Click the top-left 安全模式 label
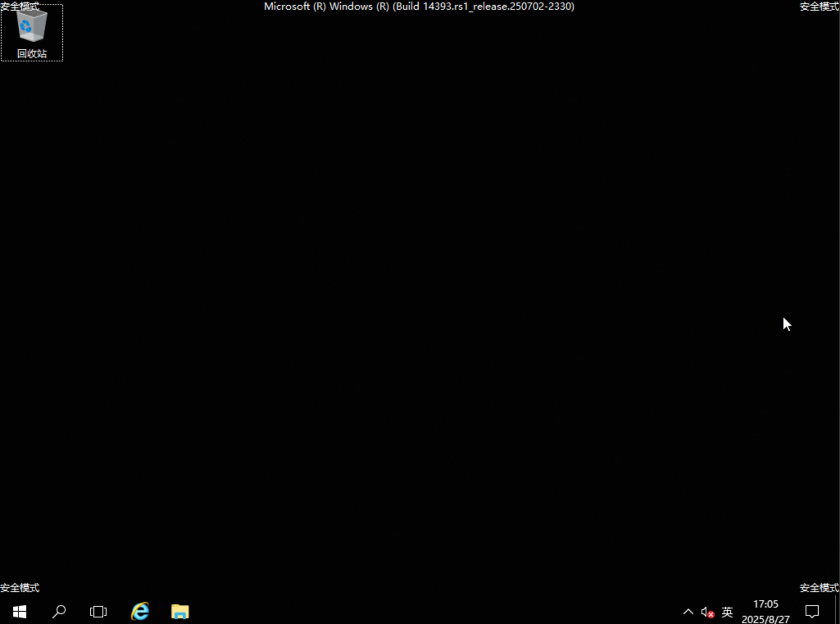Screen dimensions: 840x624 pyautogui.click(x=19, y=6)
